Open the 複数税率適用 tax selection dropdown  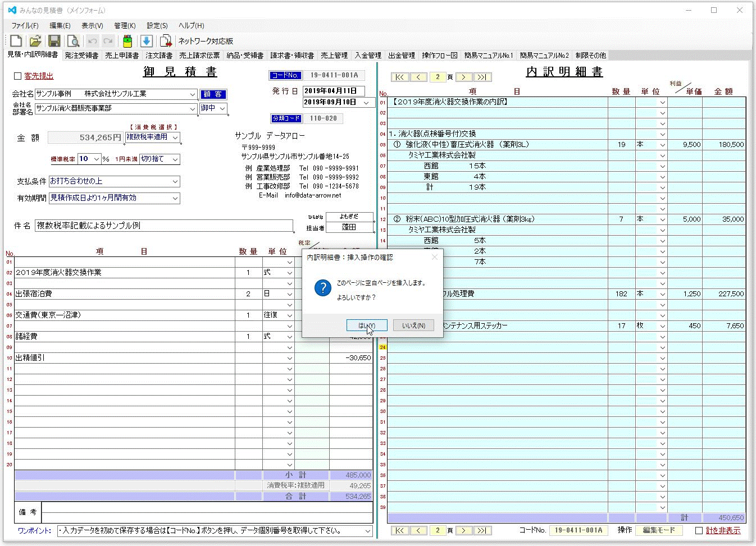click(175, 137)
